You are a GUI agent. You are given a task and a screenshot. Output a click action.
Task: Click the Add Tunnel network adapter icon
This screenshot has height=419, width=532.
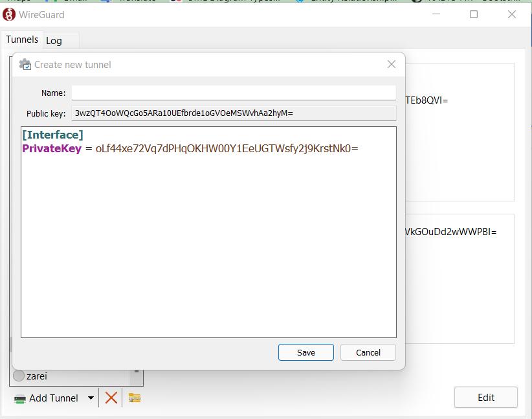click(20, 399)
